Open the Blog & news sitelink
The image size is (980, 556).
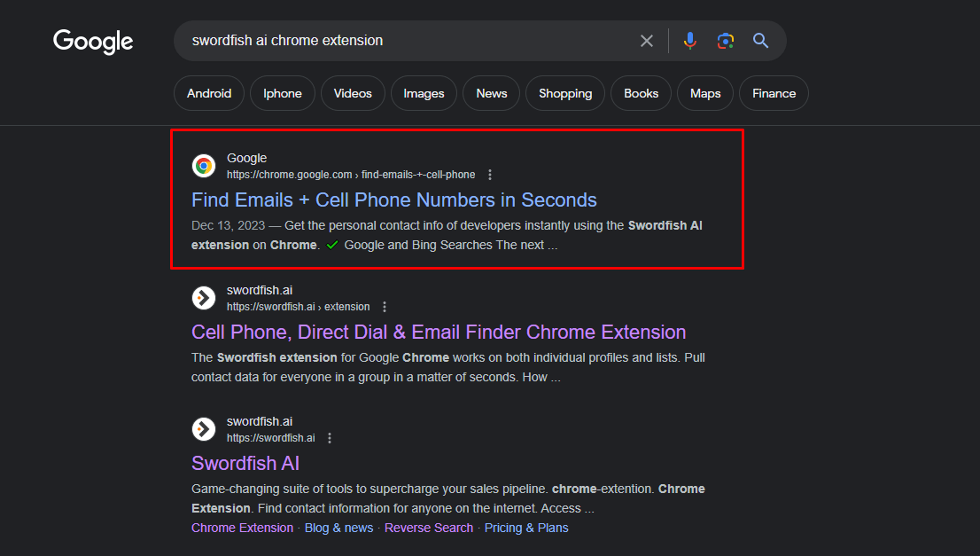point(338,528)
